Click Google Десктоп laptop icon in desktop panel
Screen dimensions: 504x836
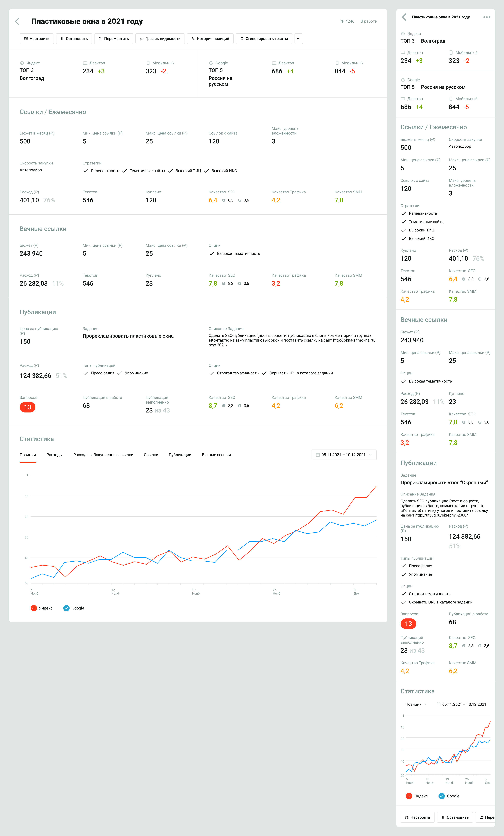point(274,63)
